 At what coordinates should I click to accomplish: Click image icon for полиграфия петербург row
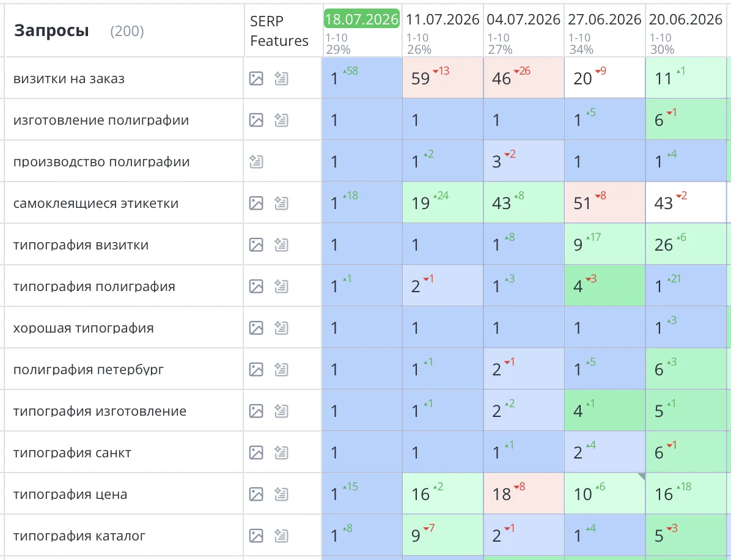pyautogui.click(x=256, y=369)
